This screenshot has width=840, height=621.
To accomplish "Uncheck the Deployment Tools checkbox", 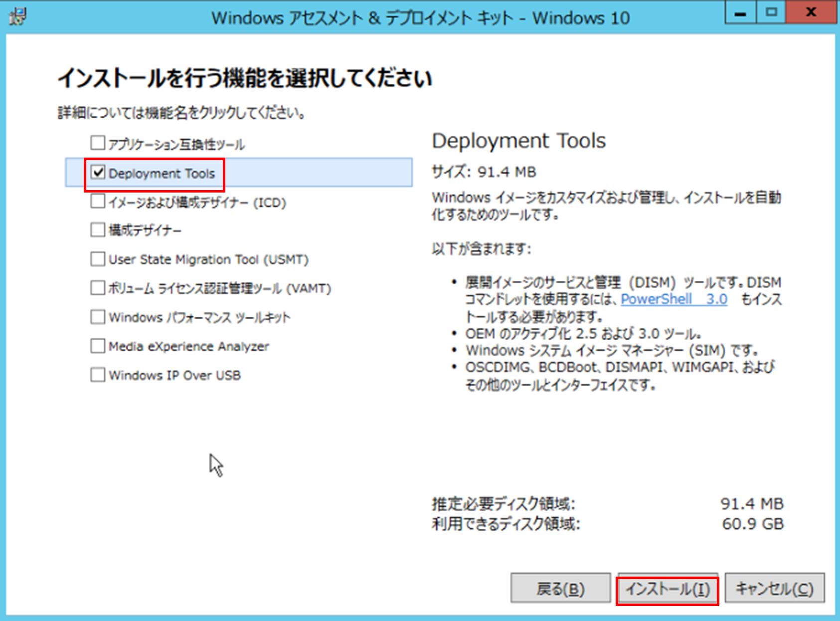I will pos(98,173).
